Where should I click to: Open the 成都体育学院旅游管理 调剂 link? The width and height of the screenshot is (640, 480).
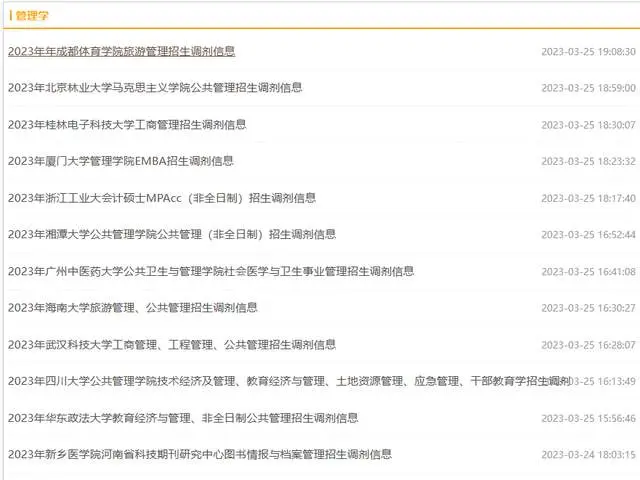pyautogui.click(x=121, y=51)
